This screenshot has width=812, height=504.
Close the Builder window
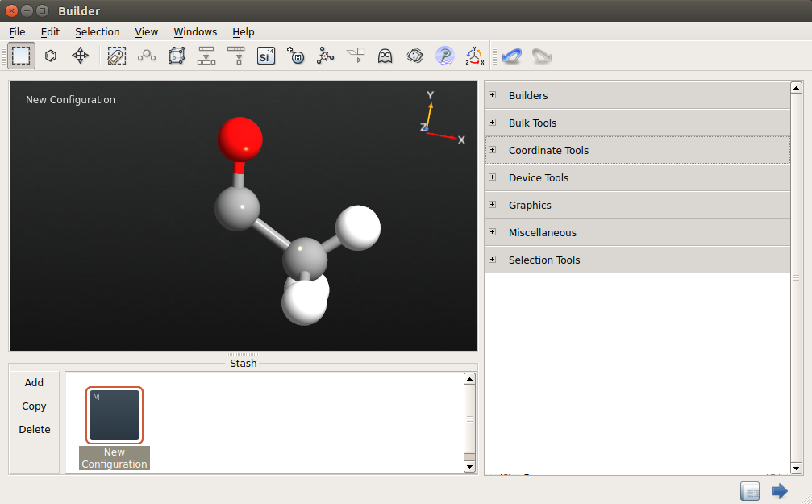click(x=11, y=10)
